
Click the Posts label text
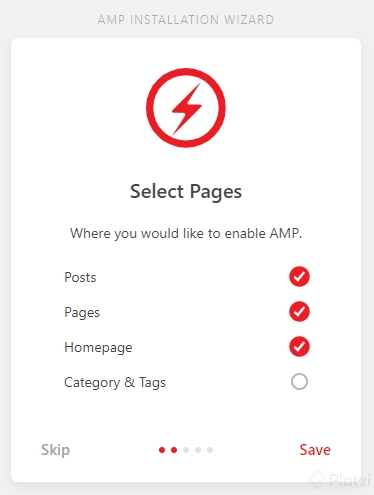click(x=80, y=277)
